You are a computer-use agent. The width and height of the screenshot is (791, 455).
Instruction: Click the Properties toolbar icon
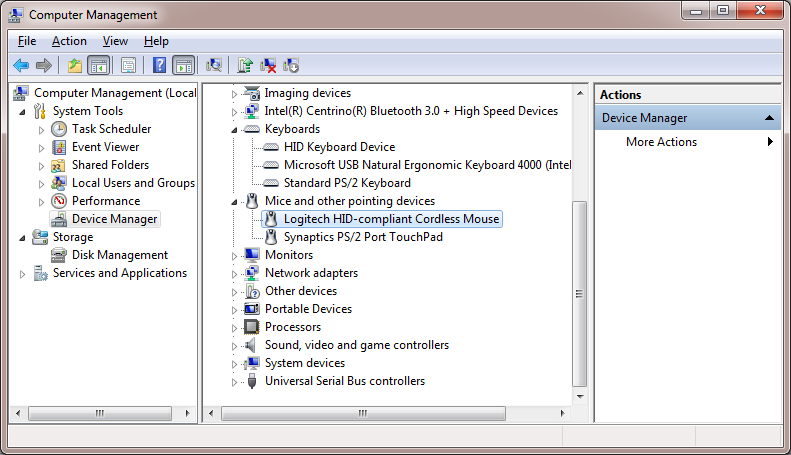pos(129,65)
